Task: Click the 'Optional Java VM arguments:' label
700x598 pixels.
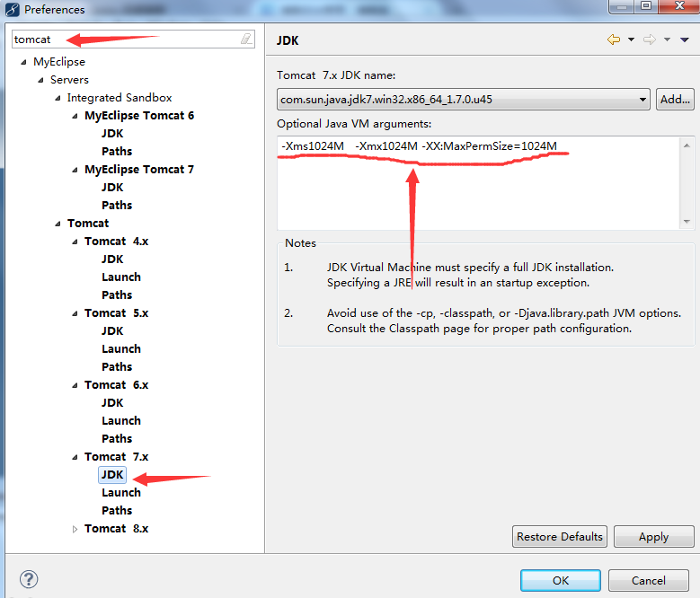Action: coord(354,124)
